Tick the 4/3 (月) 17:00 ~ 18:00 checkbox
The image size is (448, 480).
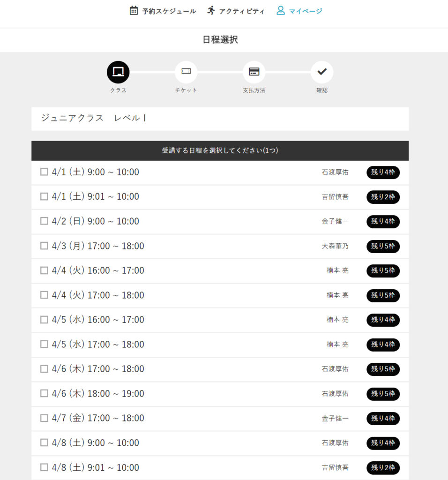click(45, 246)
